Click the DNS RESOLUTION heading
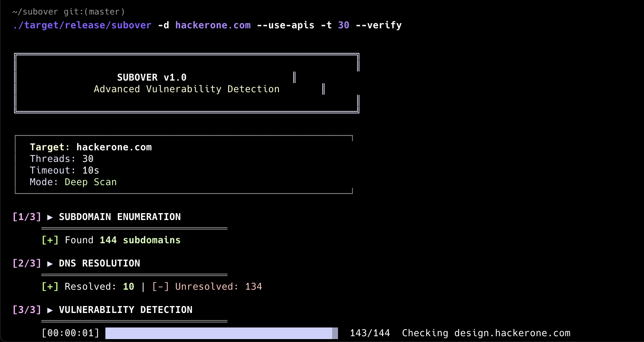Image resolution: width=644 pixels, height=342 pixels. click(100, 263)
